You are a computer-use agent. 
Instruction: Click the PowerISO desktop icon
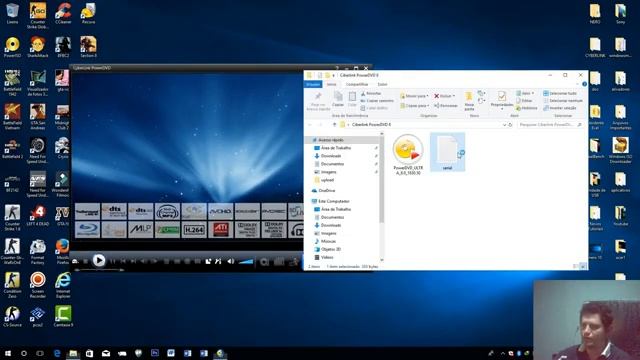point(12,47)
